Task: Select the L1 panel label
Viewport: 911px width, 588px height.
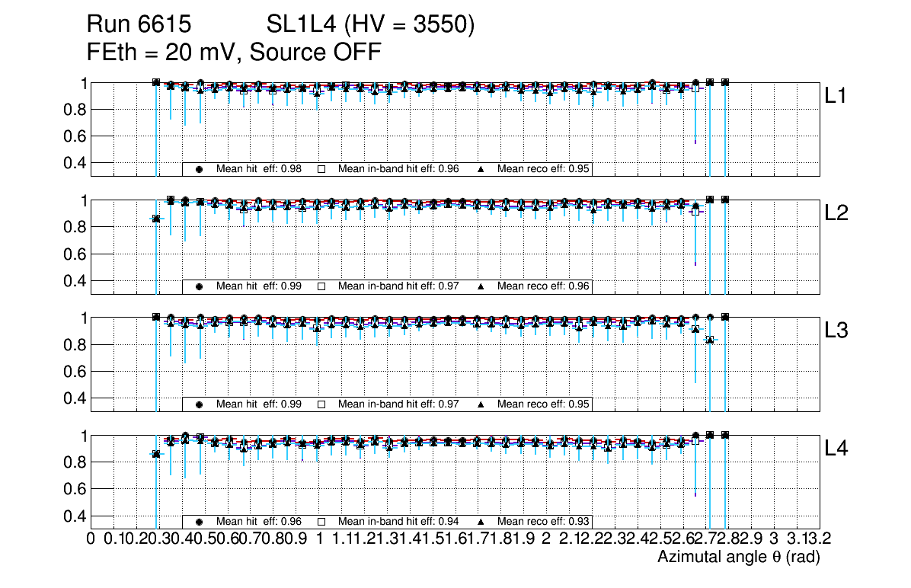Action: pyautogui.click(x=837, y=96)
